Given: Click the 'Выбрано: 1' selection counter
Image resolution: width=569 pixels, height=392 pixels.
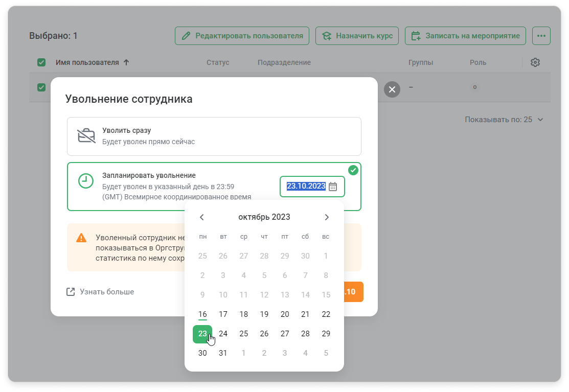Looking at the screenshot, I should [x=53, y=36].
